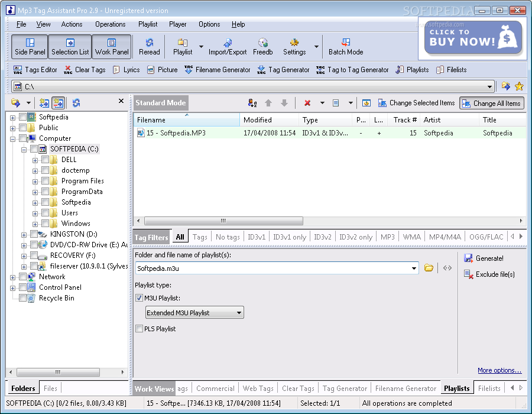The image size is (532, 414).
Task: Open dropdown arrow next to Settings
Action: tap(316, 47)
